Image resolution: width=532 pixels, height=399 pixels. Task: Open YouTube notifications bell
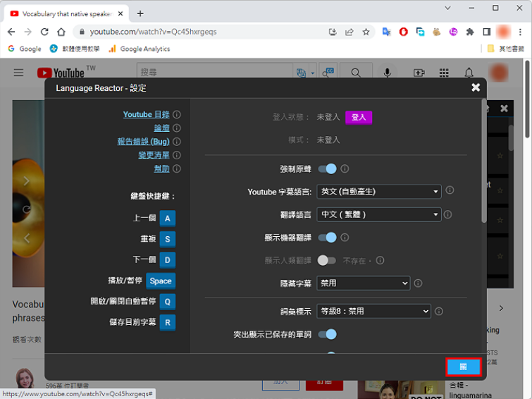[x=469, y=73]
